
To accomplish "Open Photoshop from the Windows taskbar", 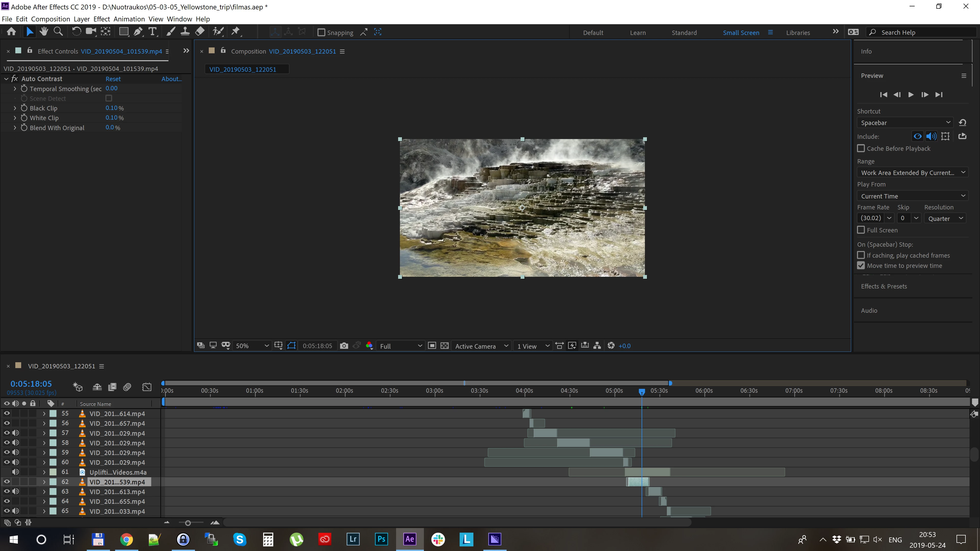I will (x=381, y=539).
